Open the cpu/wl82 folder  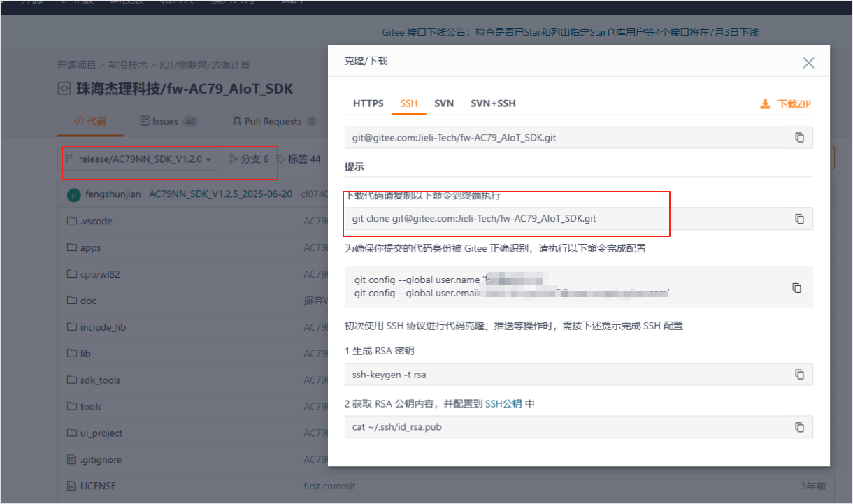tap(99, 274)
